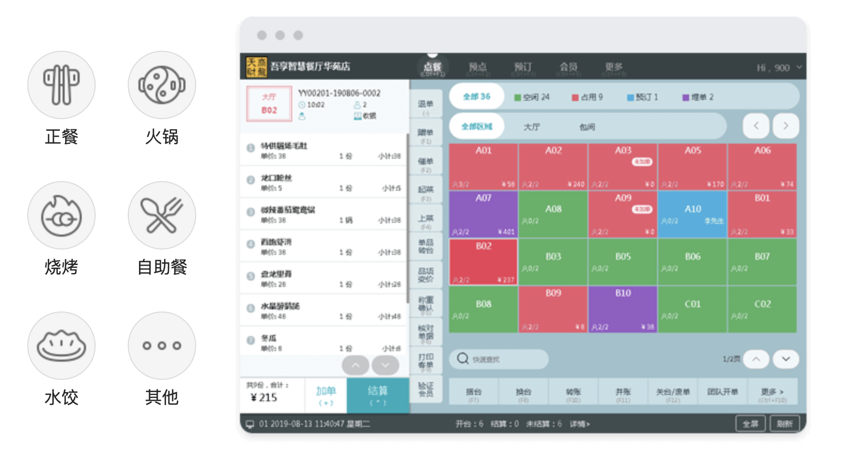Choose the 火锅 hotpot icon
The width and height of the screenshot is (868, 452).
[162, 85]
